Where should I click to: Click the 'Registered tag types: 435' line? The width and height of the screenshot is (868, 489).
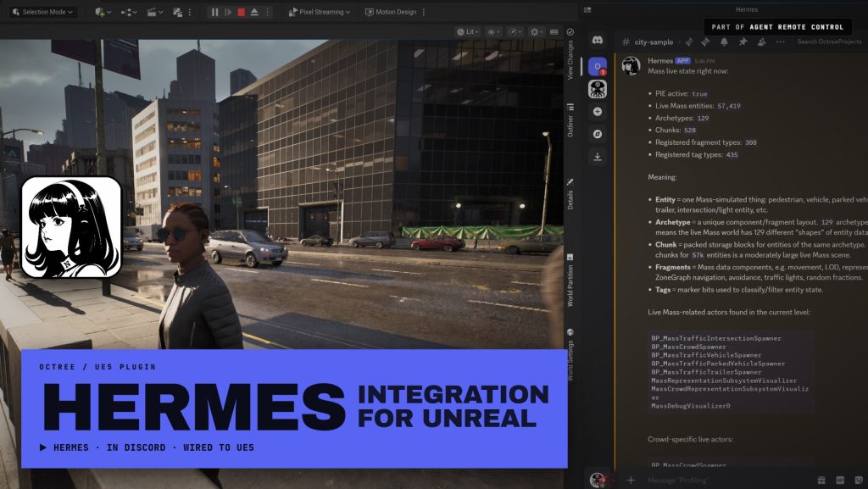pos(697,155)
